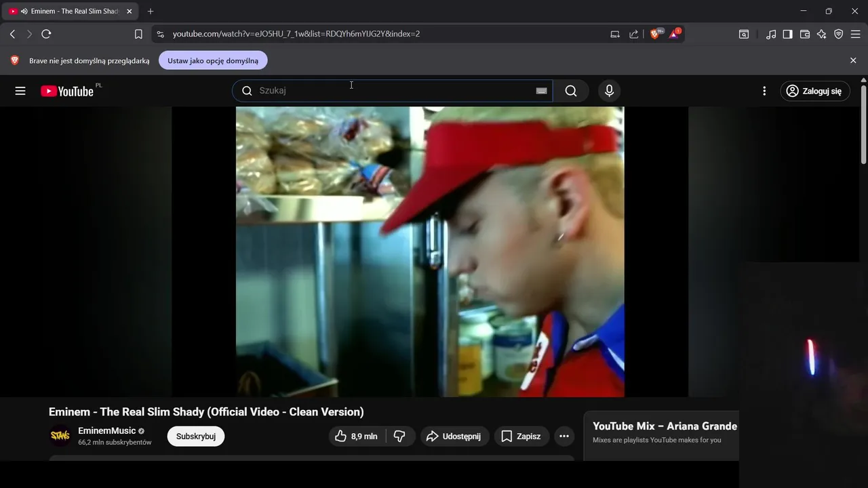Open Brave Shields lion icon
Image resolution: width=868 pixels, height=488 pixels.
(x=656, y=33)
